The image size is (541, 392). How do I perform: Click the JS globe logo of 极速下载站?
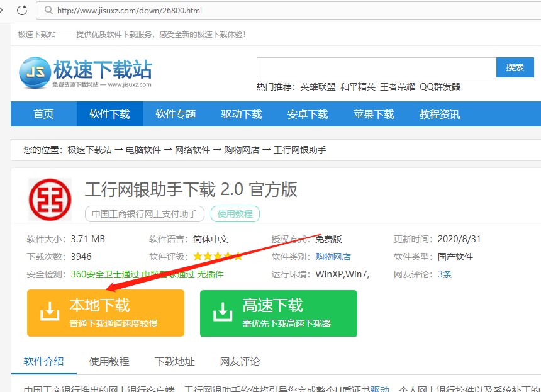coord(34,72)
